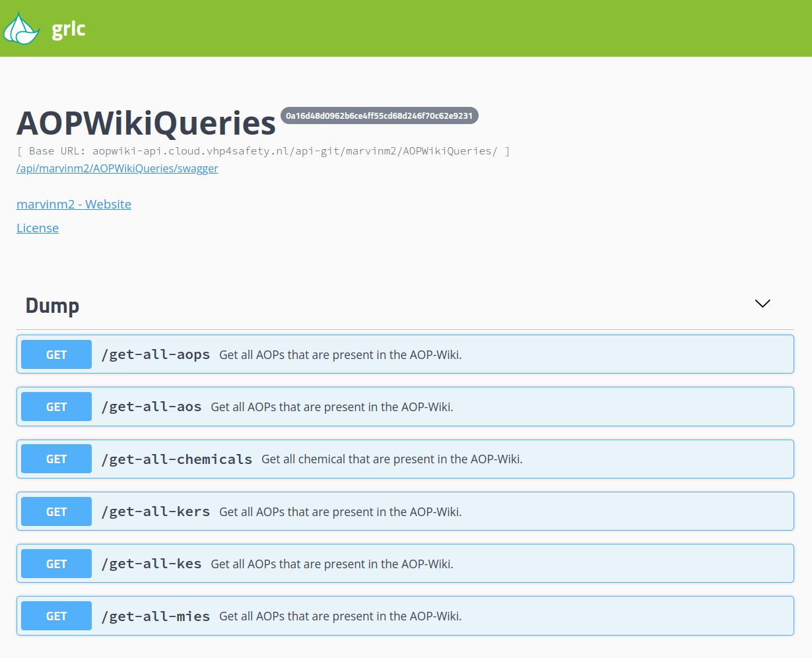Click GET button for /get-all-mies
The height and width of the screenshot is (658, 812).
(x=56, y=616)
